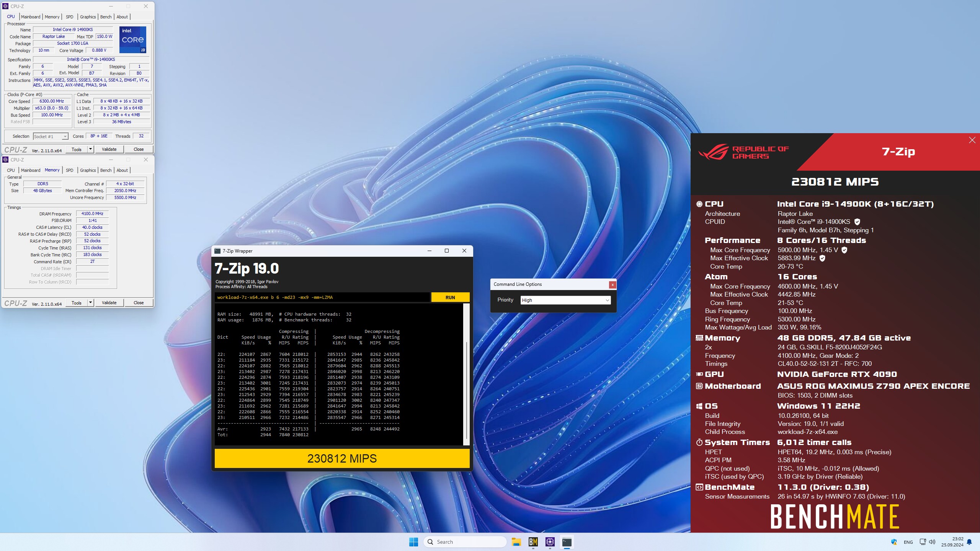The width and height of the screenshot is (980, 551).
Task: Click the GPU icon in BenchMate panel
Action: coord(699,374)
